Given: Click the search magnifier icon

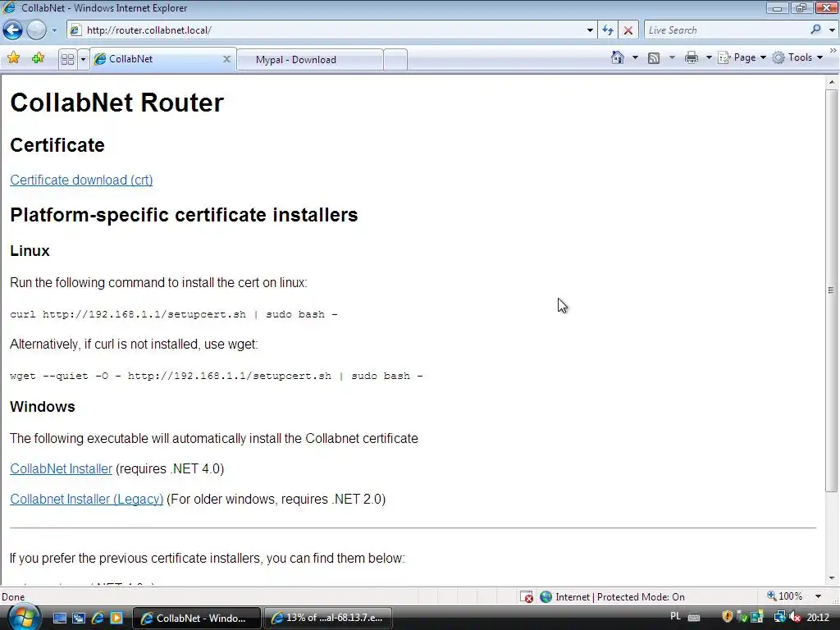Looking at the screenshot, I should tap(815, 30).
